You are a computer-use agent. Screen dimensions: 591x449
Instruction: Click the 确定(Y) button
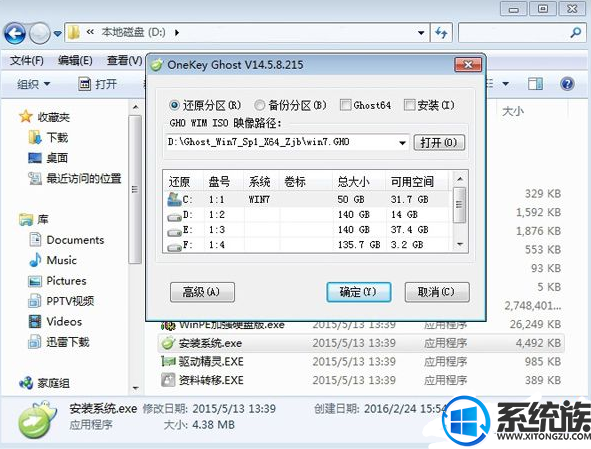click(358, 292)
